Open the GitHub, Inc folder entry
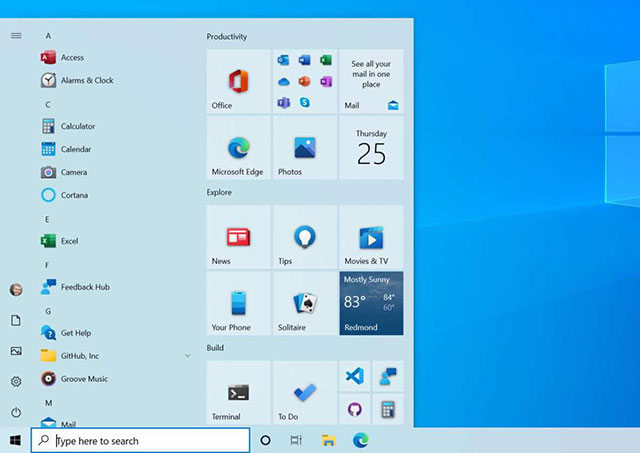Image resolution: width=640 pixels, height=453 pixels. [114, 356]
